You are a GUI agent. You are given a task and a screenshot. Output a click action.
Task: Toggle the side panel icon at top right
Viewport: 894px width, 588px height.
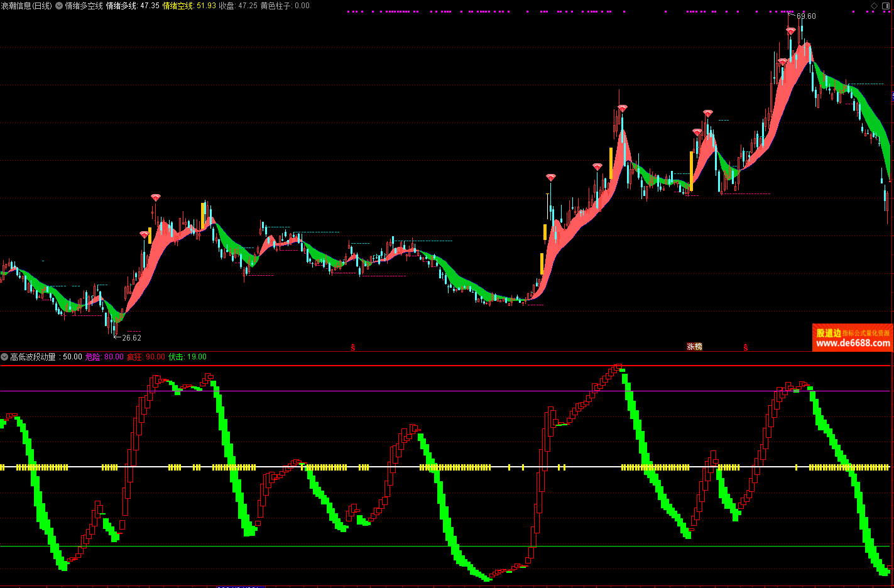point(886,6)
